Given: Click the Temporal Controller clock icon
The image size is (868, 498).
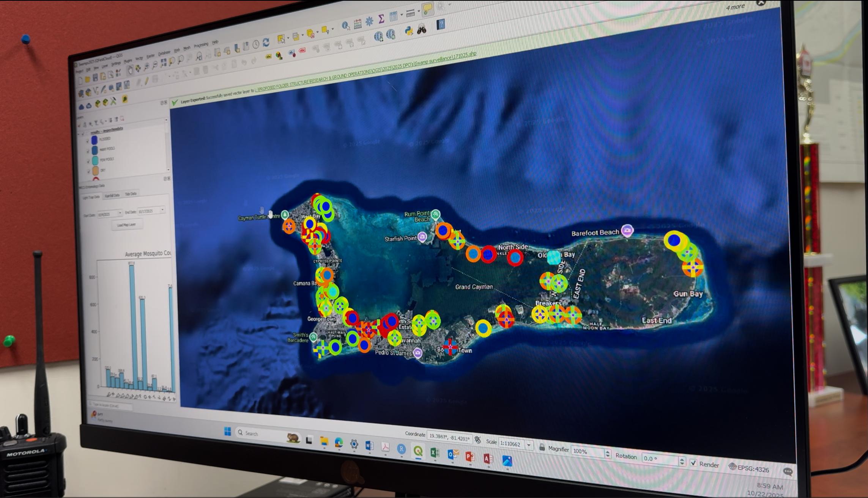Looking at the screenshot, I should pos(256,44).
